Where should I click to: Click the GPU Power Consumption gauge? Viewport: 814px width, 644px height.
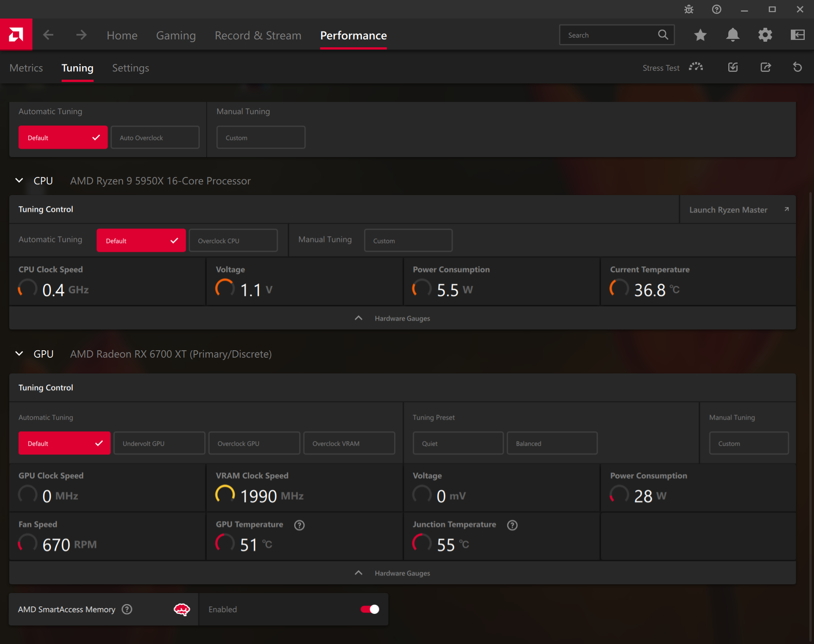coord(619,494)
